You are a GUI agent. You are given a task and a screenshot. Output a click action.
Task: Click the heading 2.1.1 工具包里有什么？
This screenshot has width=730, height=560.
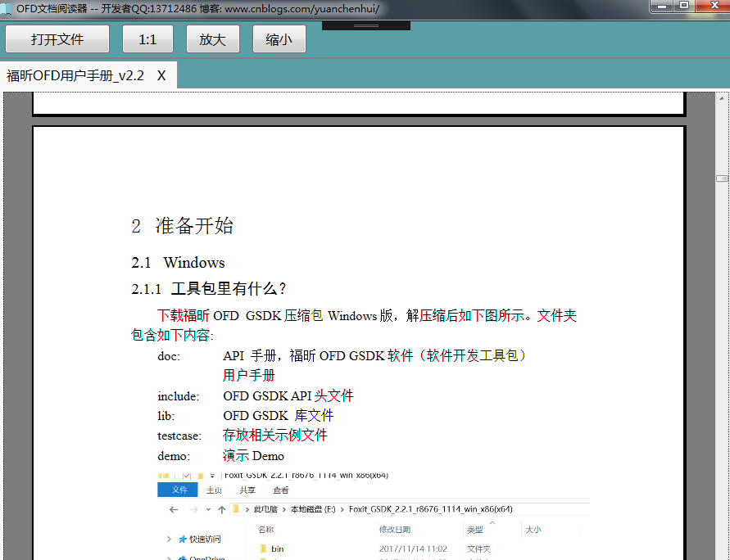pyautogui.click(x=209, y=289)
